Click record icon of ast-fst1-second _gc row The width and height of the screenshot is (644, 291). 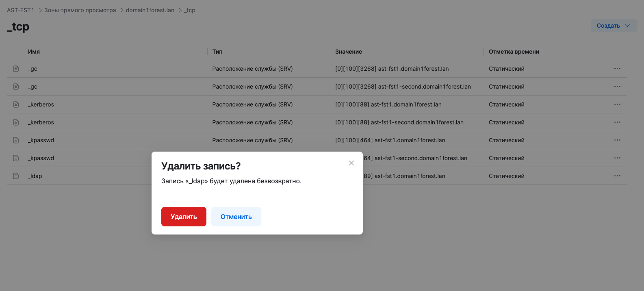(16, 87)
